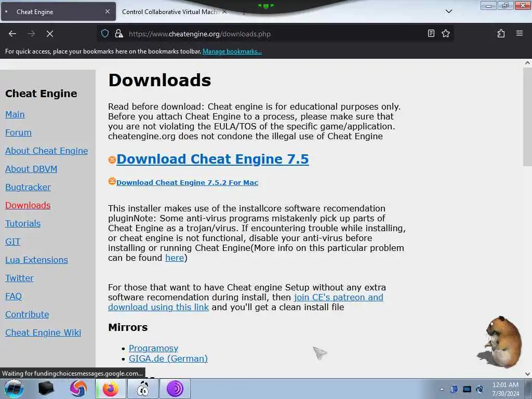Open the Main sidebar link
The width and height of the screenshot is (532, 399).
point(15,114)
